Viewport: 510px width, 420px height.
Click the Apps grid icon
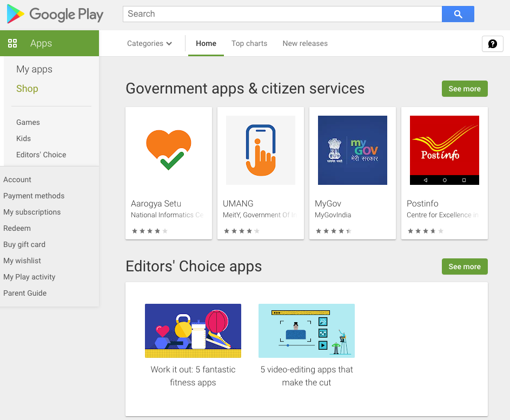(12, 43)
